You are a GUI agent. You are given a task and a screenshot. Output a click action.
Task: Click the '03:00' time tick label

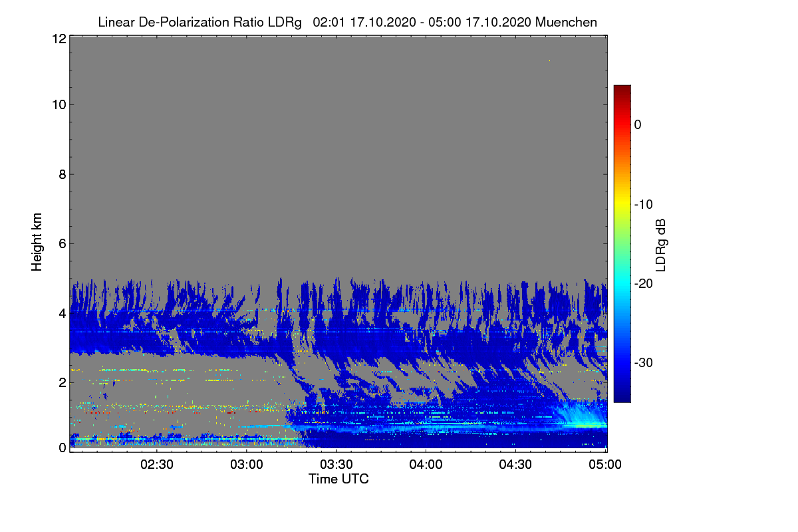tap(247, 464)
